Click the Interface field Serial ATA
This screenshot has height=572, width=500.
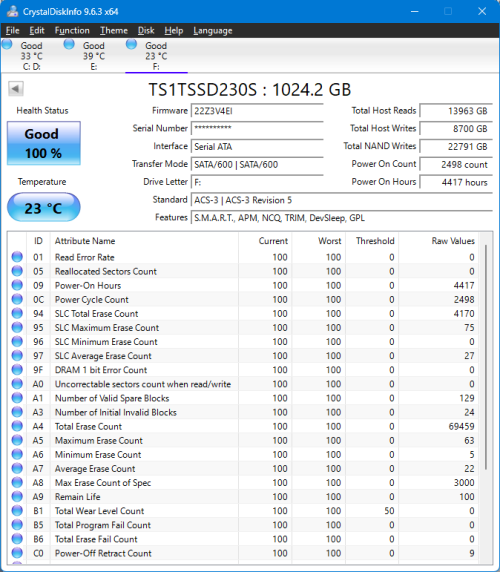click(257, 146)
